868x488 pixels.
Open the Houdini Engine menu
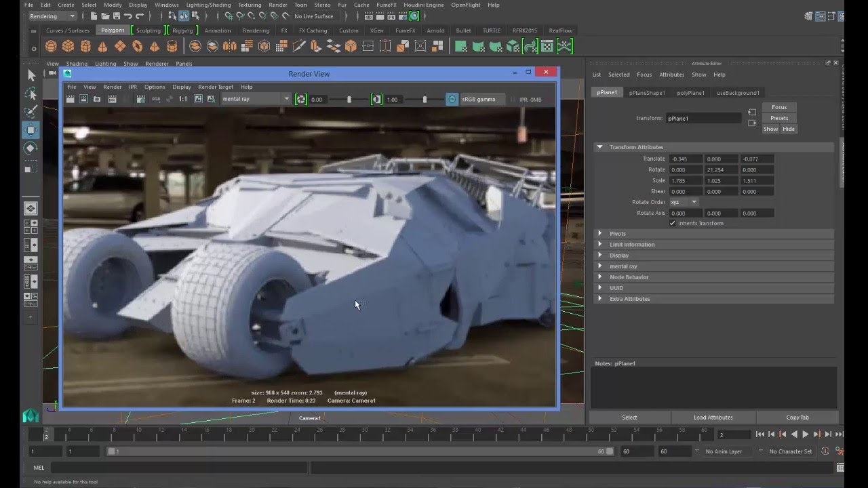pyautogui.click(x=425, y=5)
